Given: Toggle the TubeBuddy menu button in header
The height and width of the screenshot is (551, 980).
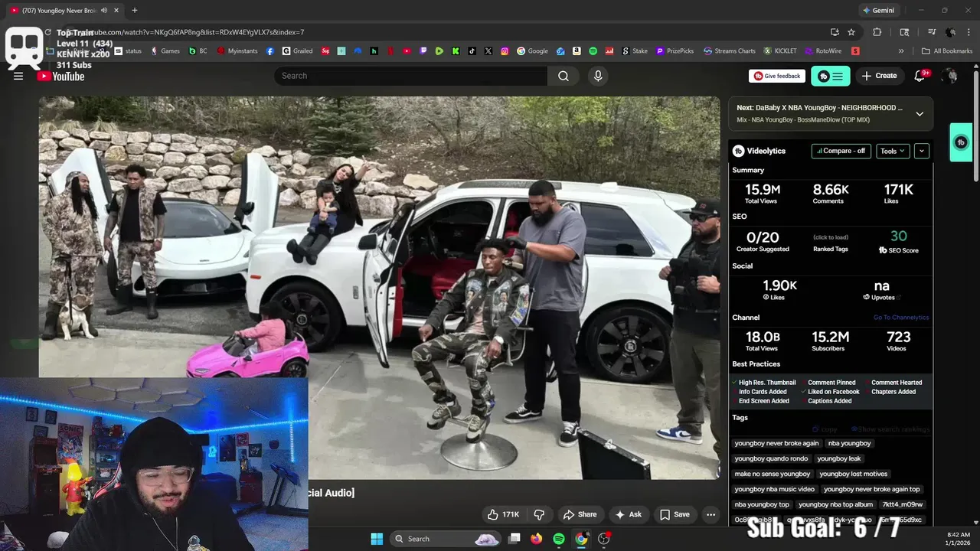Looking at the screenshot, I should [831, 76].
